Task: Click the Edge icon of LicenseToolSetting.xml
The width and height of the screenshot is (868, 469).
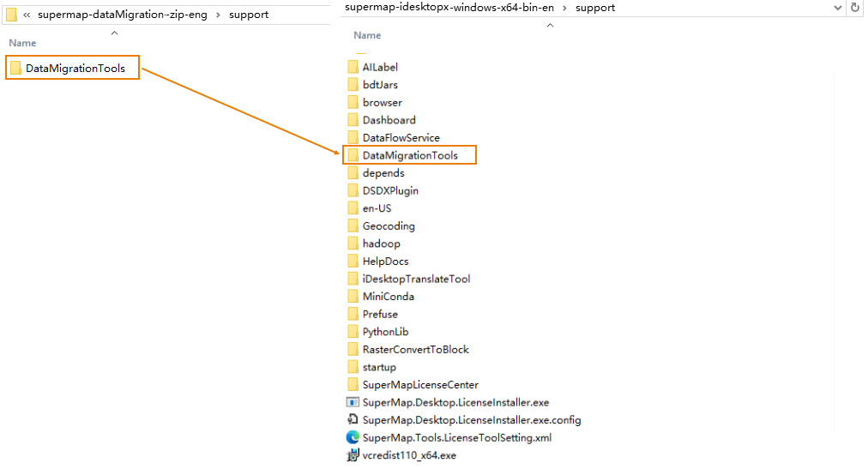Action: tap(352, 437)
